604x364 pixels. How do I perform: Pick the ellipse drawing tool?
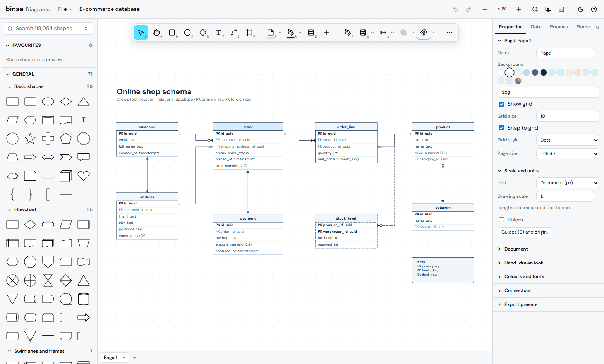point(187,33)
